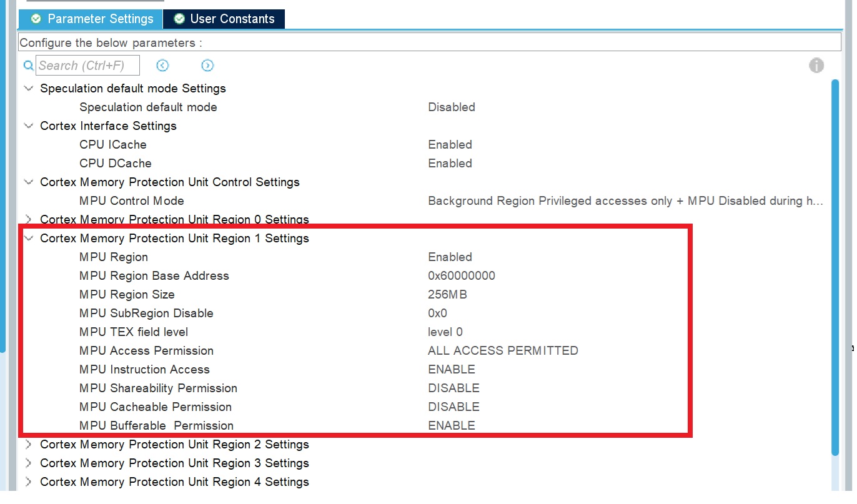Open MPU Control Mode value dropdown

(x=625, y=200)
